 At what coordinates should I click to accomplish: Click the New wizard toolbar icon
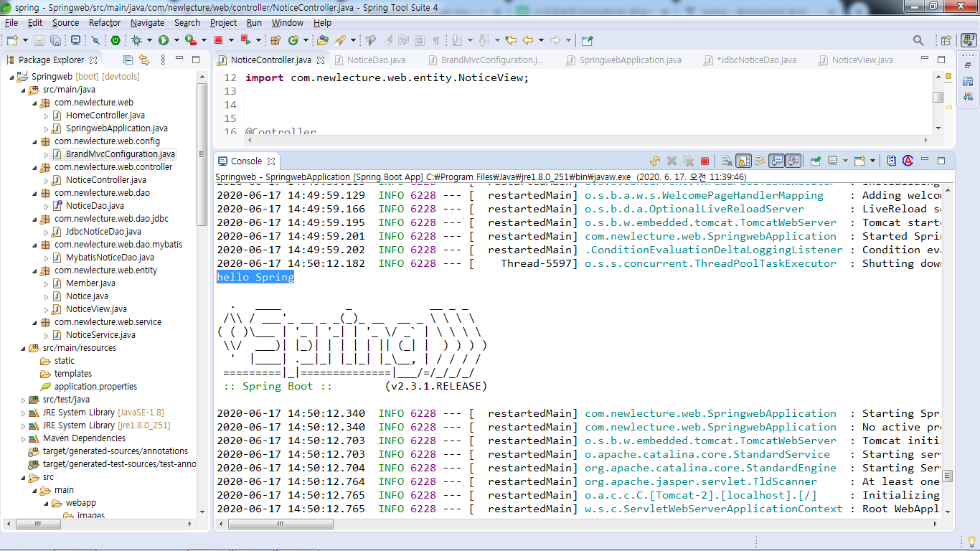(x=12, y=40)
